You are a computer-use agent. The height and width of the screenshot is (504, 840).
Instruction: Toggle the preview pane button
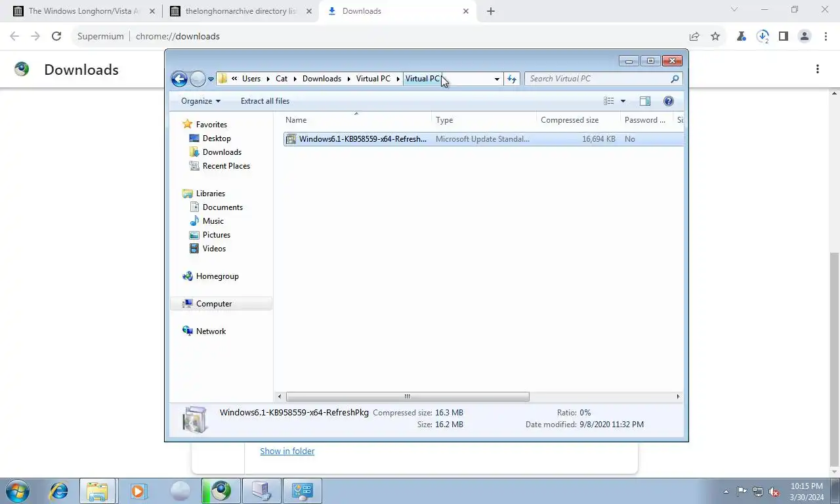pos(645,101)
